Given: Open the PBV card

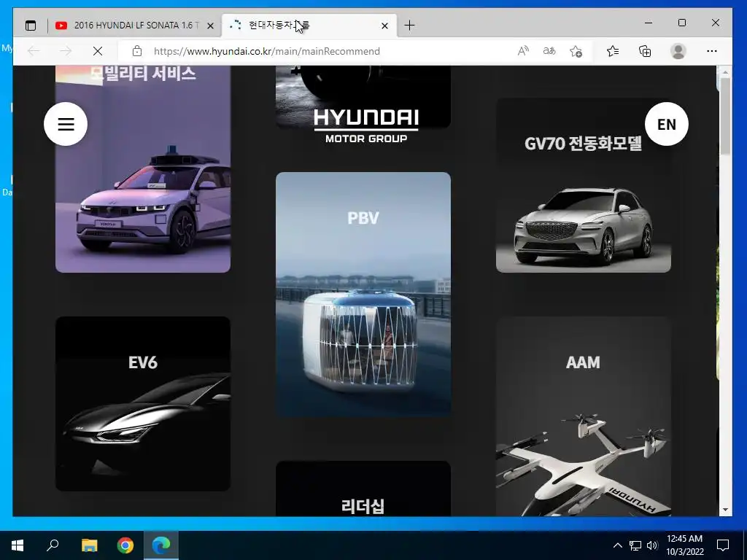Looking at the screenshot, I should point(363,295).
